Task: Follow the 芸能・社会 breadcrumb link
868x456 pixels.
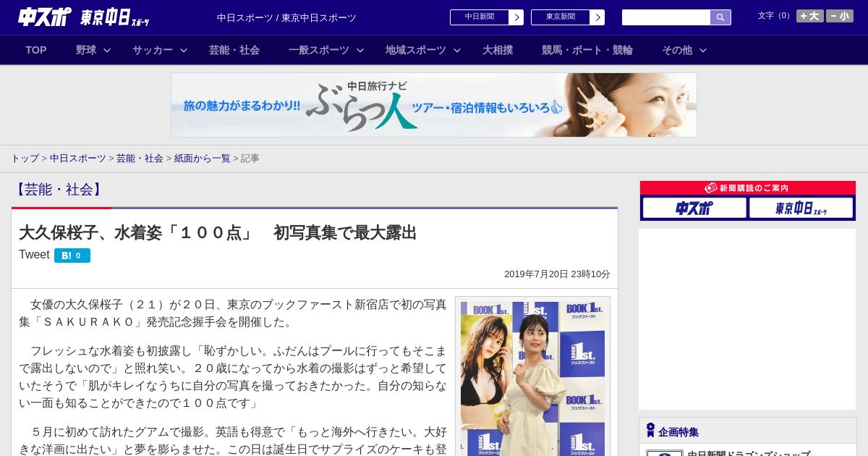Action: 140,158
